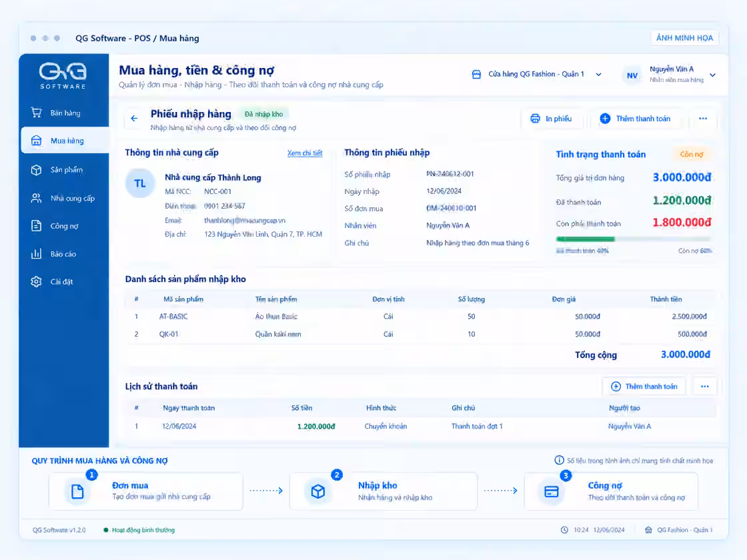The height and width of the screenshot is (560, 747).
Task: Click the ẢNH MINH HỌA badge
Action: point(684,38)
